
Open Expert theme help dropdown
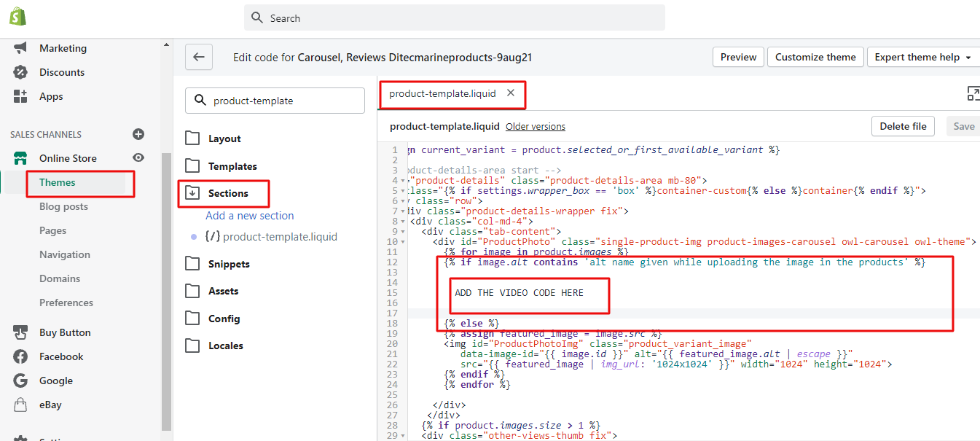tap(922, 57)
